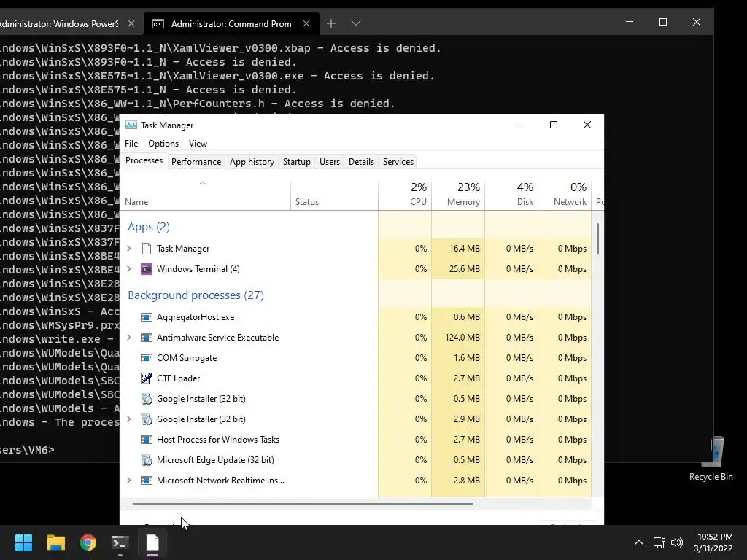Open the network status tray icon
This screenshot has height=560, width=747.
(x=659, y=542)
